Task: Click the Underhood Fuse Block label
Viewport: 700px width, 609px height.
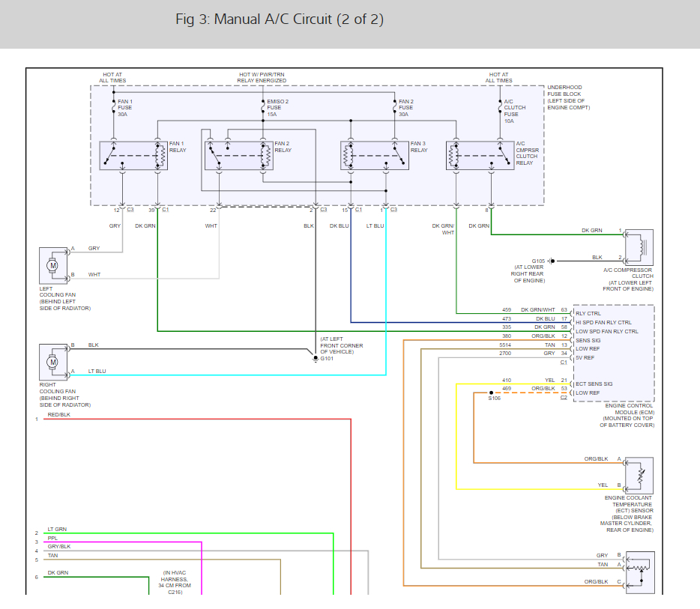Action: coord(568,97)
